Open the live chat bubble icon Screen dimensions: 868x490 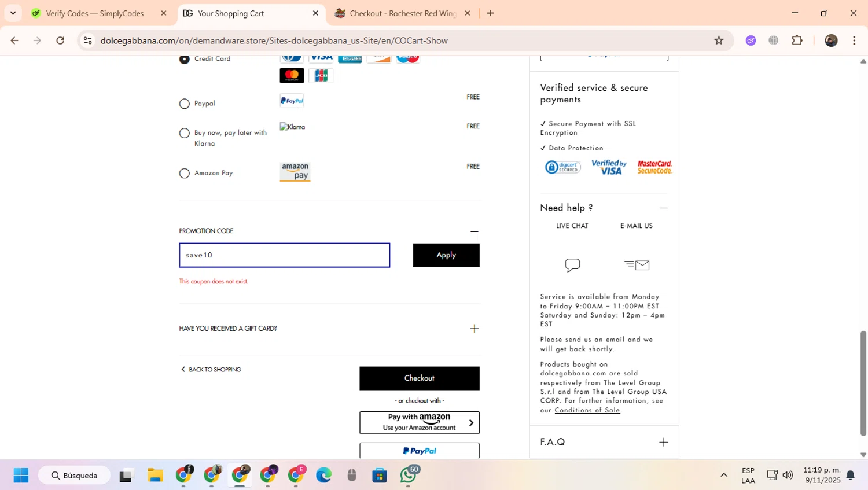point(572,265)
